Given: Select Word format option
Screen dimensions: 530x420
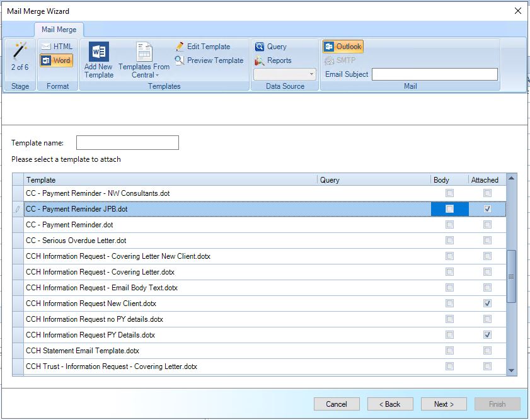Looking at the screenshot, I should [x=57, y=60].
